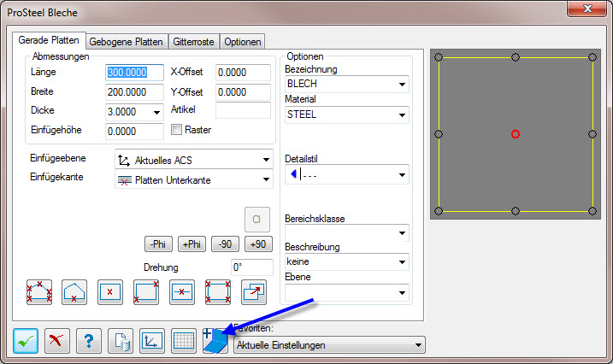Select rectangle four-corner insertion icon
Image resolution: width=613 pixels, height=364 pixels.
pyautogui.click(x=218, y=292)
